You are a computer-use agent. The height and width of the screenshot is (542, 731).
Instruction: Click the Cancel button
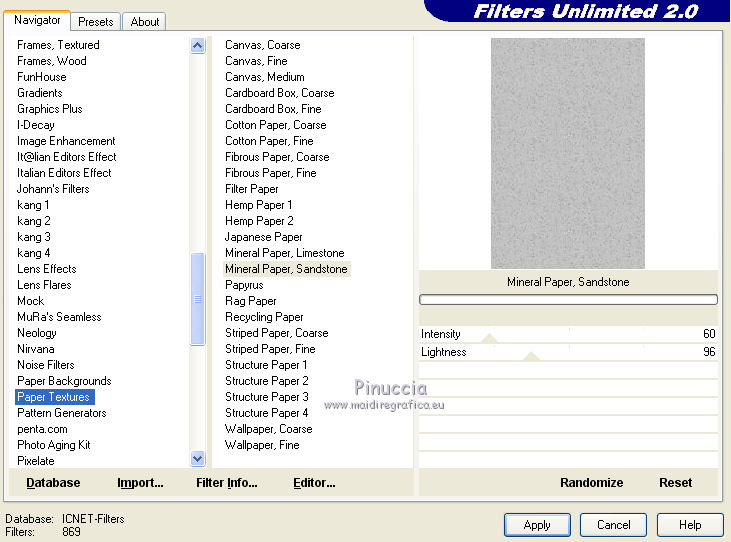point(614,525)
